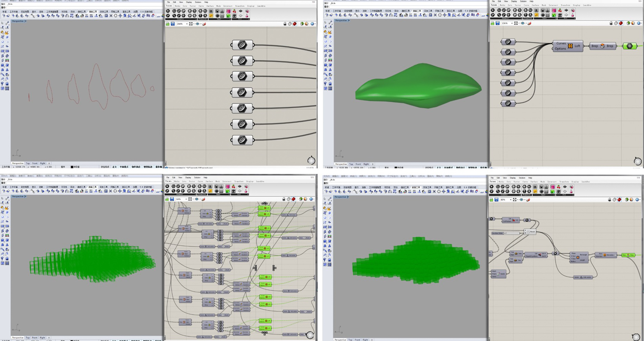
Task: Click the Inside mesh component in bottom-right canvas
Action: tap(498, 274)
